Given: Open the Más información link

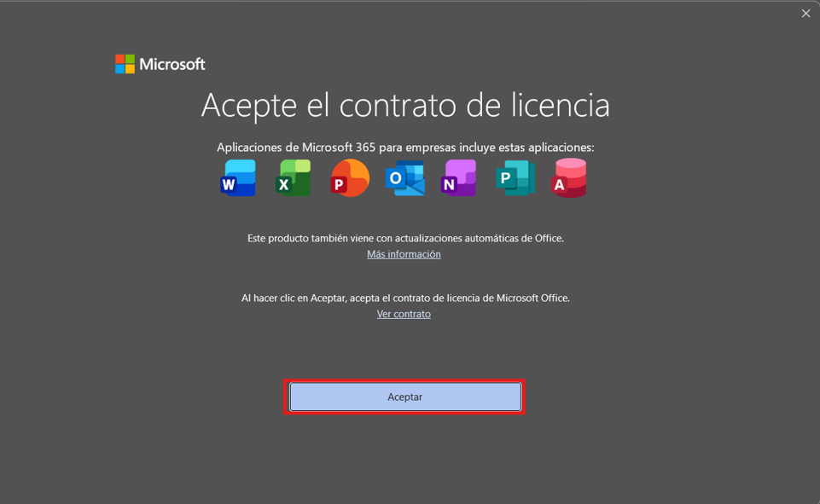Looking at the screenshot, I should click(404, 254).
